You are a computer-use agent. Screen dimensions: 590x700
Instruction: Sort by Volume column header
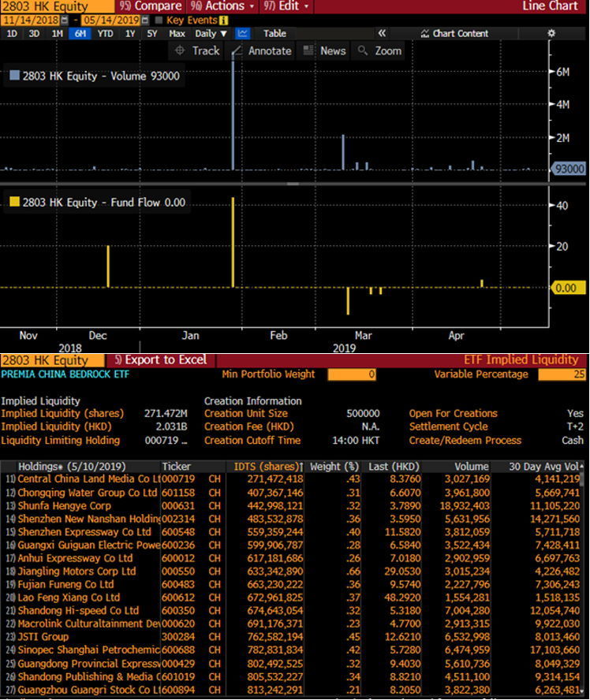pyautogui.click(x=471, y=467)
